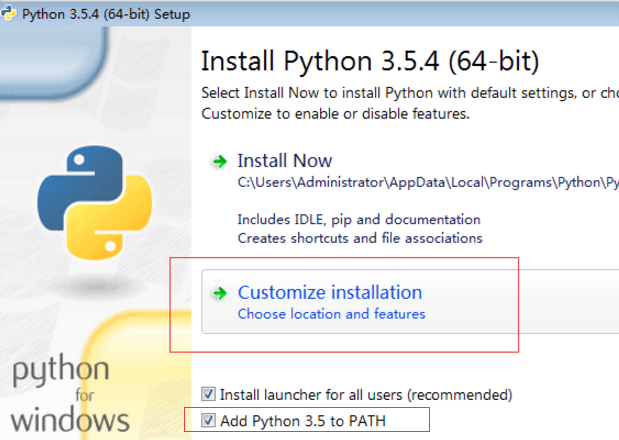Click 'Customize to enable or disable features' line
Viewport: 619px width, 440px height.
tap(335, 114)
